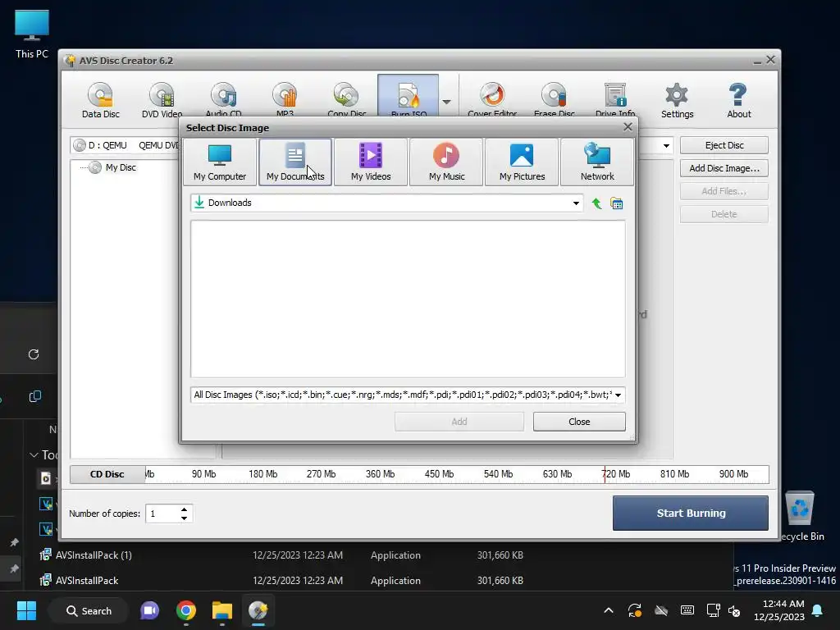Click AVS Disc Creator taskbar icon

(x=258, y=610)
